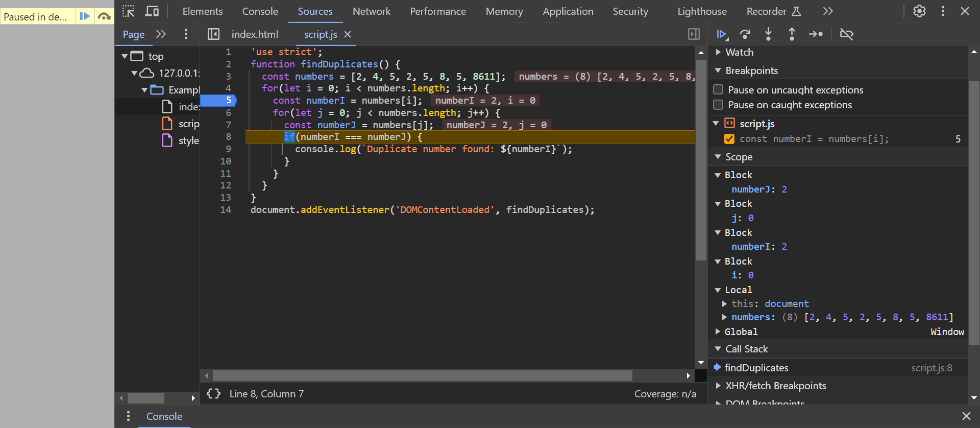980x428 pixels.
Task: Click line number 8 in the gutter
Action: tap(228, 137)
